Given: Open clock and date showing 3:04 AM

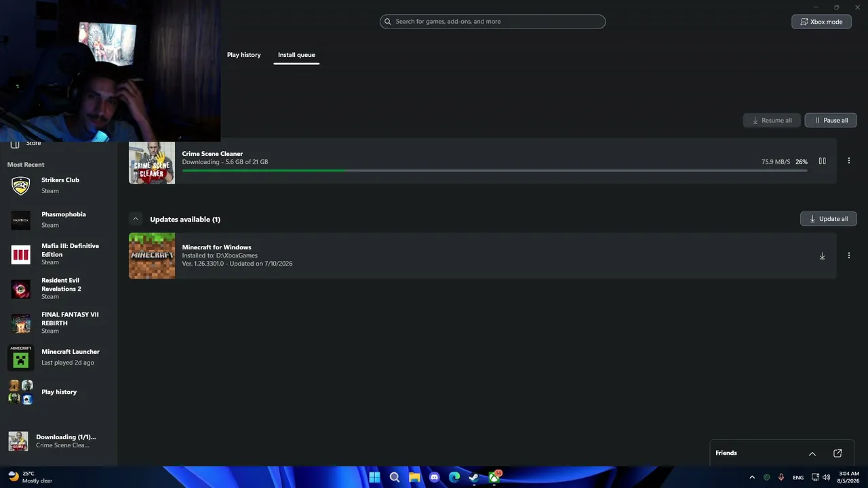Looking at the screenshot, I should (849, 477).
